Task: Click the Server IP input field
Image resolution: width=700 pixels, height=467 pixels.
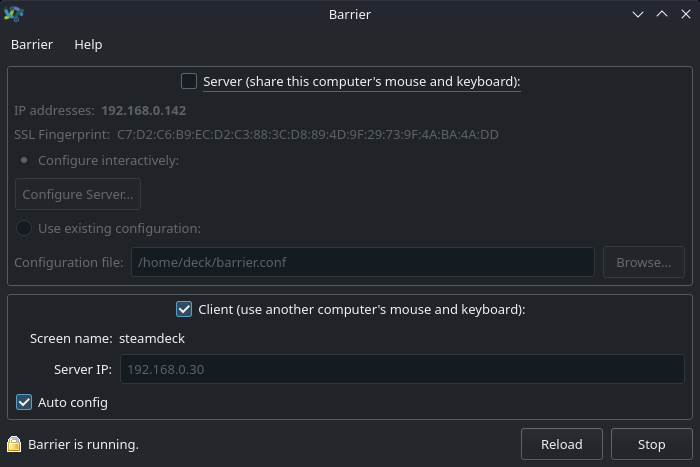Action: coord(402,369)
